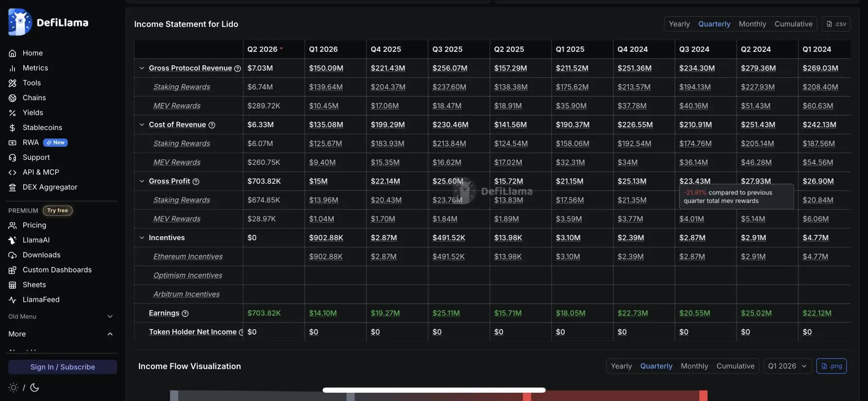Click the Support headset icon
The height and width of the screenshot is (401, 868).
coord(13,157)
